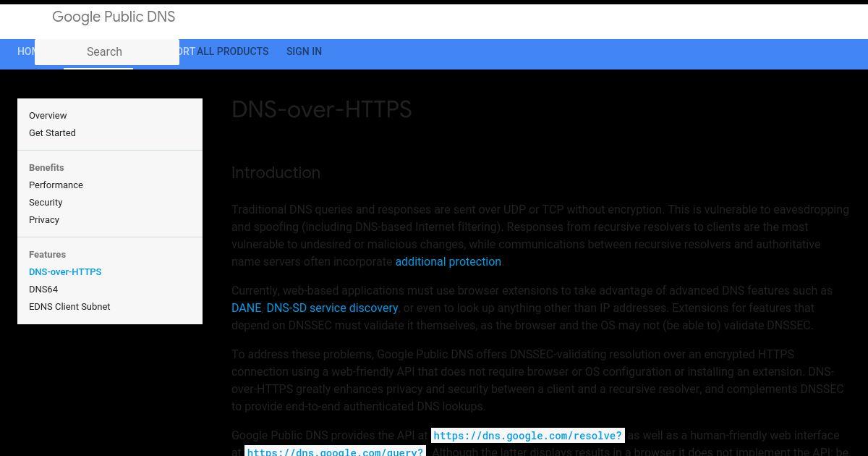
Task: Open the ALL PRODUCTS menu item
Action: (232, 51)
